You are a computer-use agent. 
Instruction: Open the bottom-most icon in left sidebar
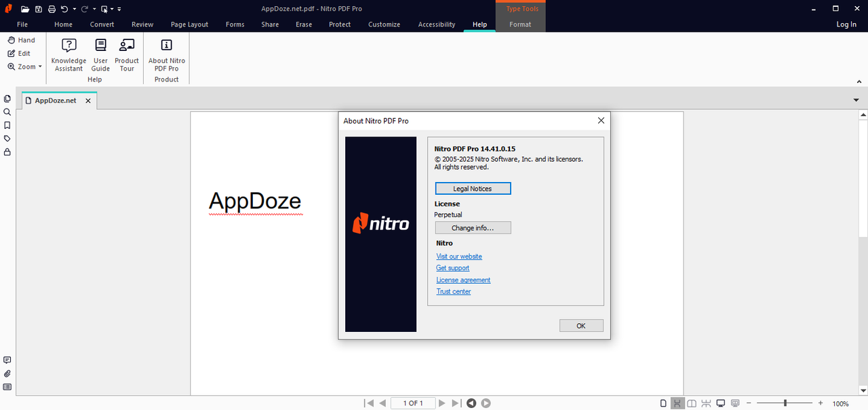[x=7, y=387]
